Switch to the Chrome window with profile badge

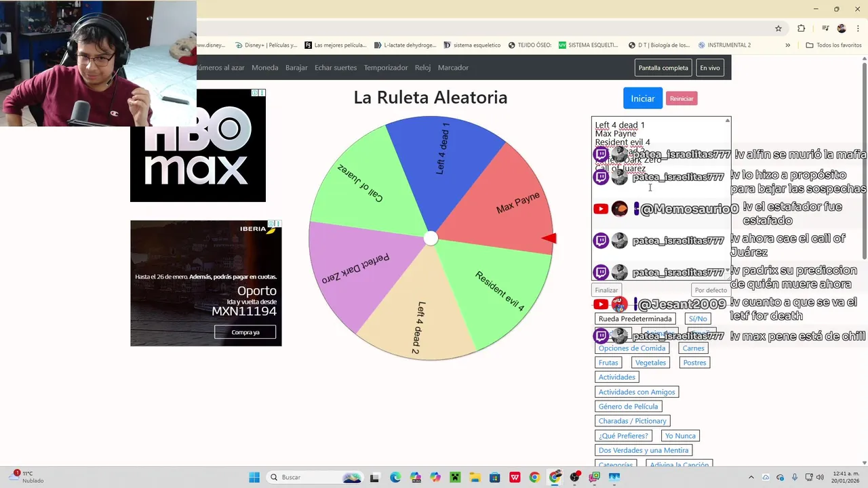pos(555,477)
